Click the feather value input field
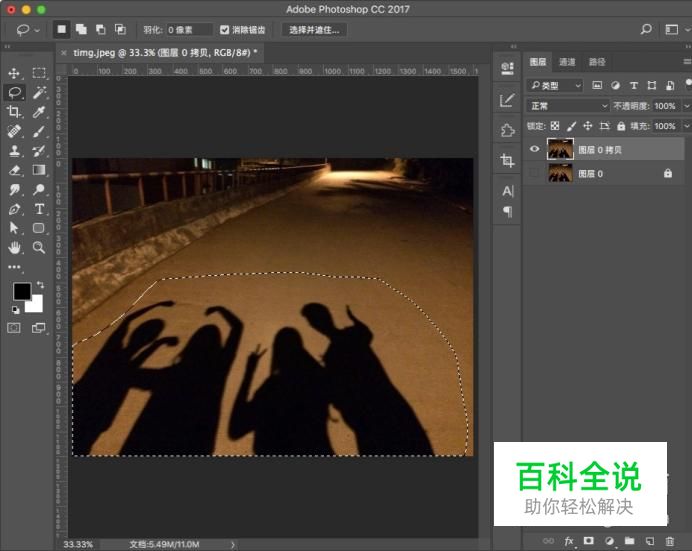The image size is (692, 551). 189,30
